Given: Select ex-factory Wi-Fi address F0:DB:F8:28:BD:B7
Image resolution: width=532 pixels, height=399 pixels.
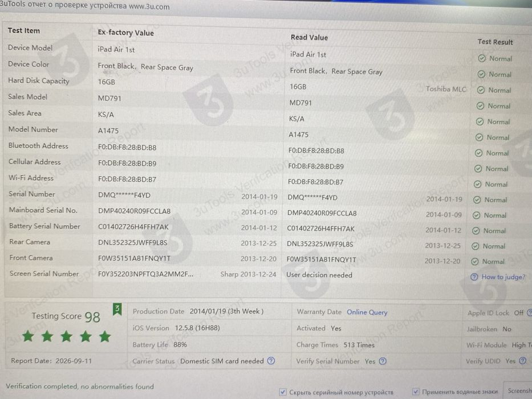Looking at the screenshot, I should click(x=127, y=180).
